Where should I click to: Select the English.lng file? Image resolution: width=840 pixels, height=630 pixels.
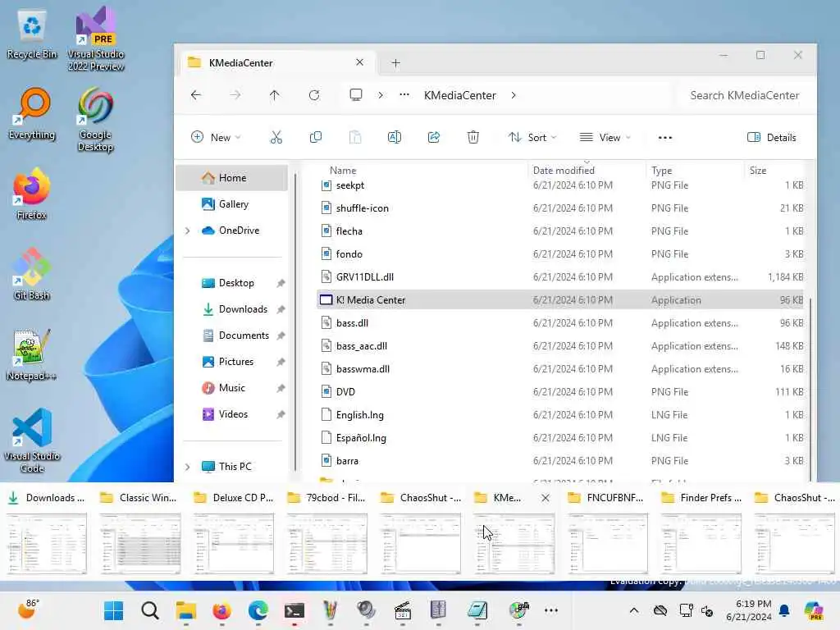560,414
